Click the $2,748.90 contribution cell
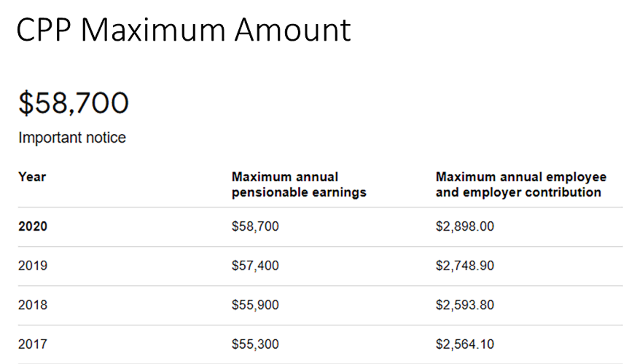Screen dimensions: 629x364 coord(464,266)
